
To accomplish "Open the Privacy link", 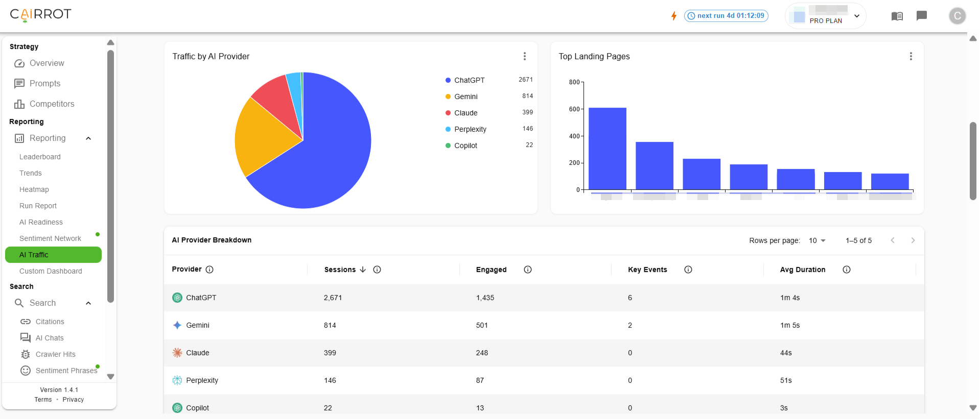I will pyautogui.click(x=73, y=400).
